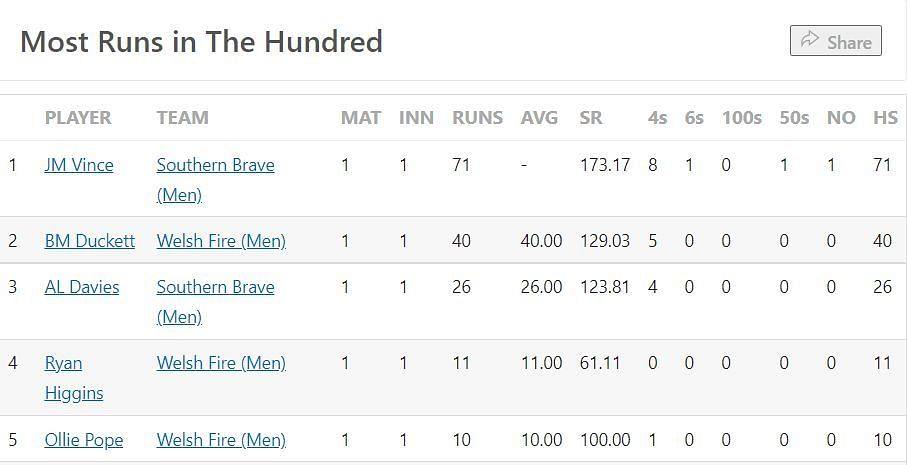Image resolution: width=907 pixels, height=465 pixels.
Task: Click the share arrow icon
Action: pyautogui.click(x=810, y=41)
